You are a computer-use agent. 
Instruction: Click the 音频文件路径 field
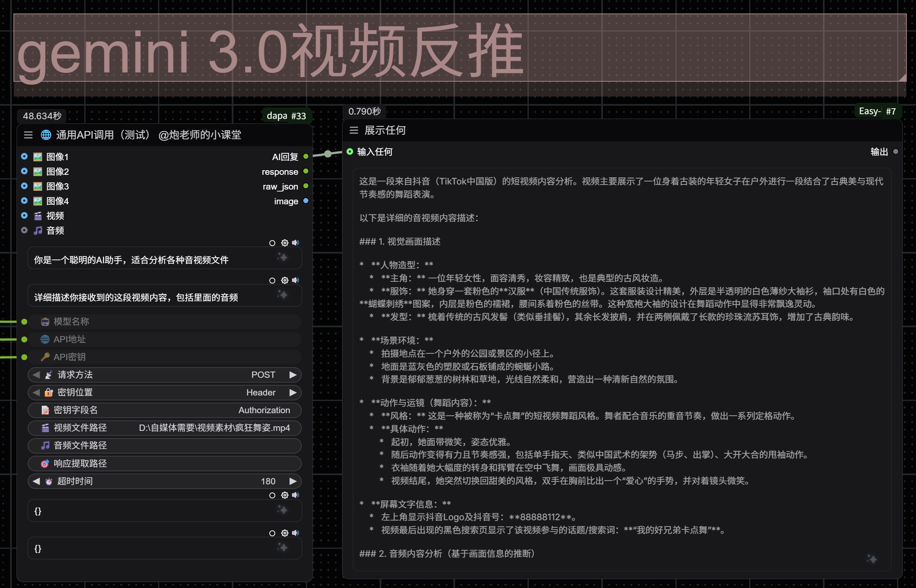[165, 445]
